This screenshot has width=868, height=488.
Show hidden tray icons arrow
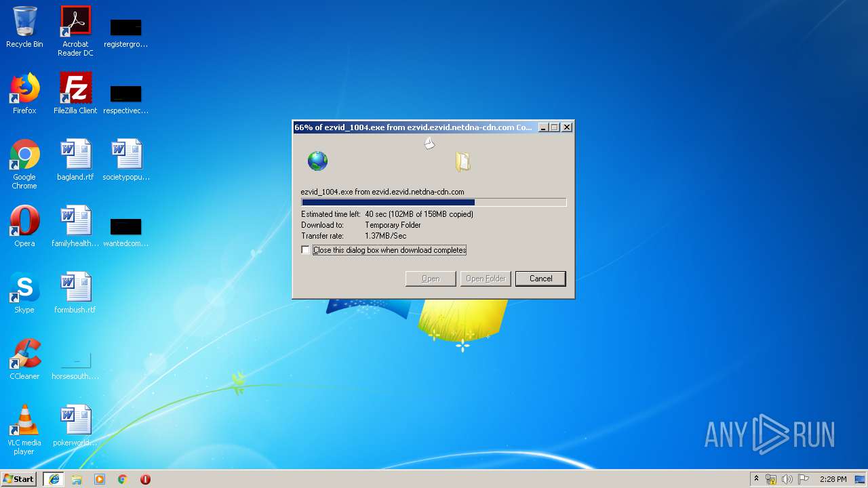click(756, 479)
